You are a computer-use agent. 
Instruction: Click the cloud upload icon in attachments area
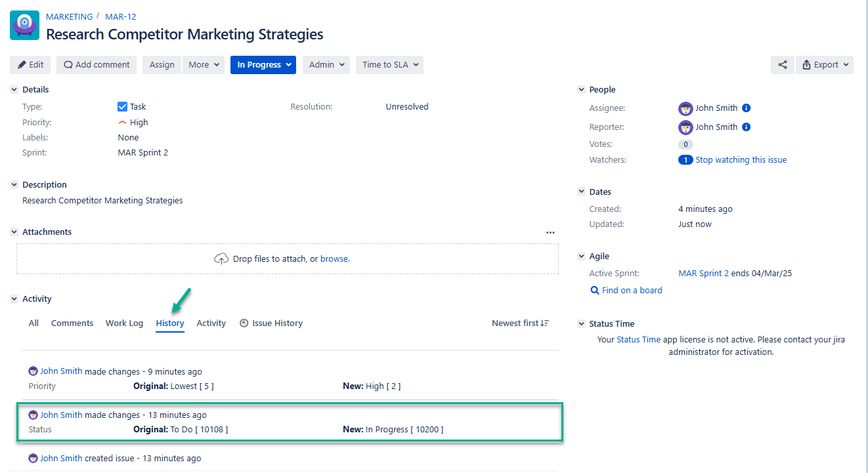pyautogui.click(x=221, y=258)
